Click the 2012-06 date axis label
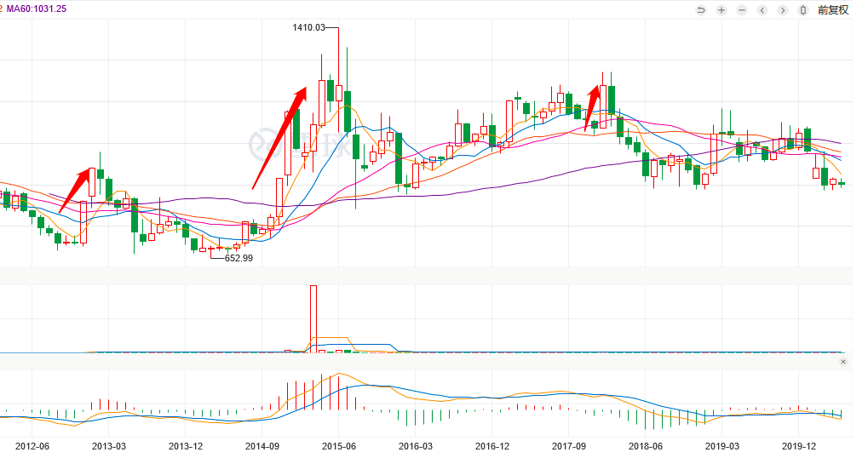868x458 pixels. tap(32, 446)
